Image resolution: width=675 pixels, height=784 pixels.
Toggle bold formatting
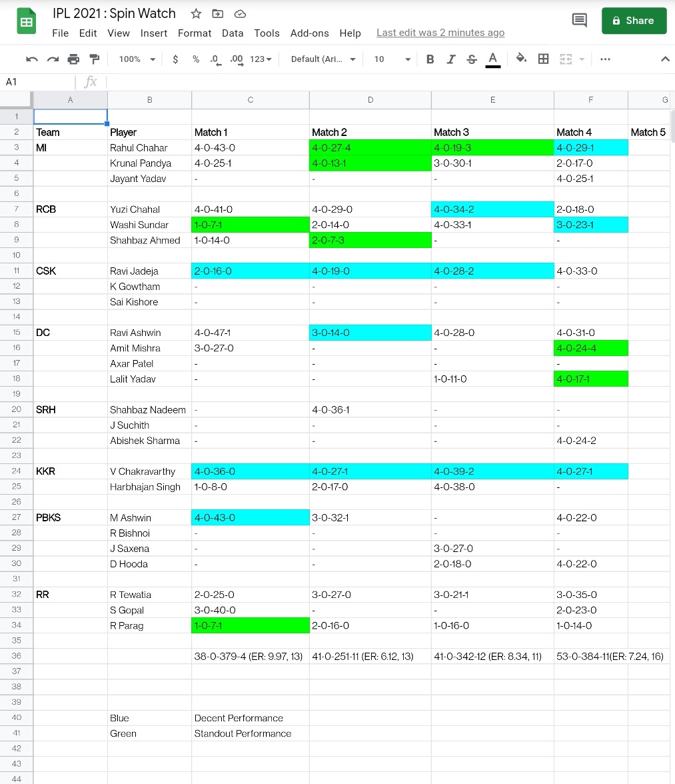(x=430, y=59)
